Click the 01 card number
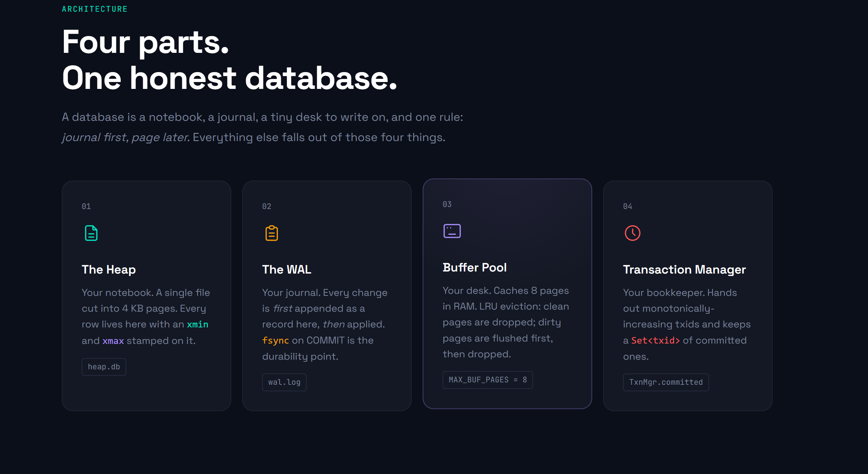 [x=86, y=207]
